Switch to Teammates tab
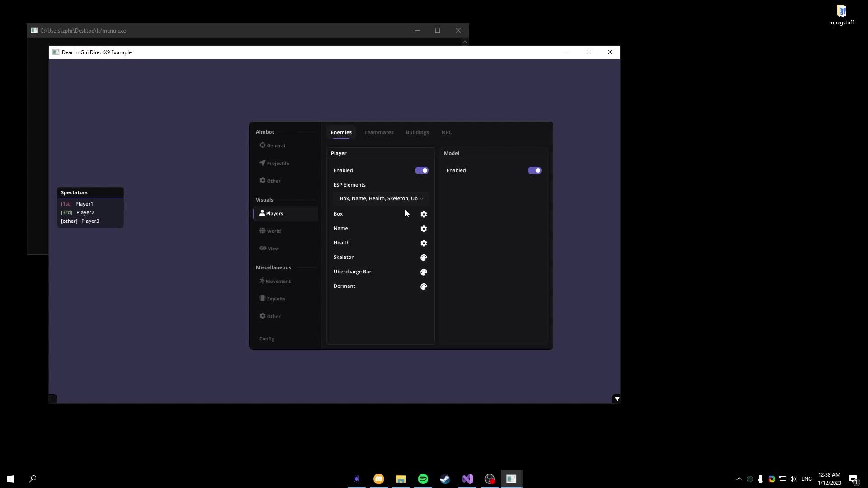Screen dimensions: 868x488 [378, 132]
